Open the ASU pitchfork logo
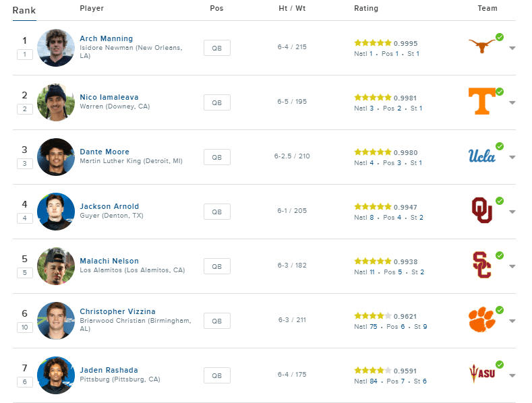The height and width of the screenshot is (403, 532). [x=482, y=373]
